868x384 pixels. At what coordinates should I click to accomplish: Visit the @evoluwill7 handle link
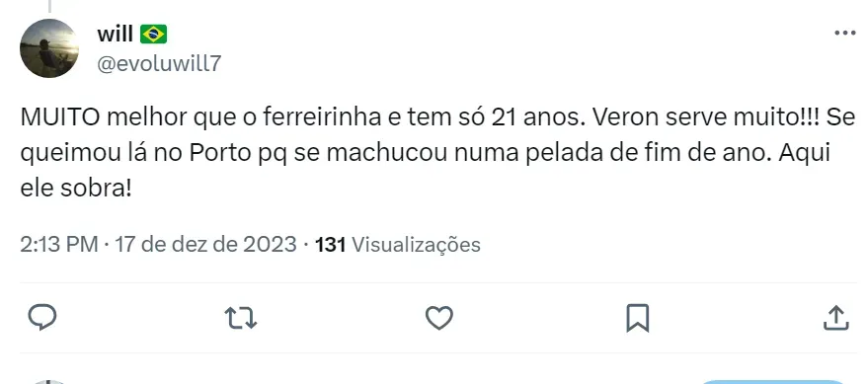[x=159, y=63]
